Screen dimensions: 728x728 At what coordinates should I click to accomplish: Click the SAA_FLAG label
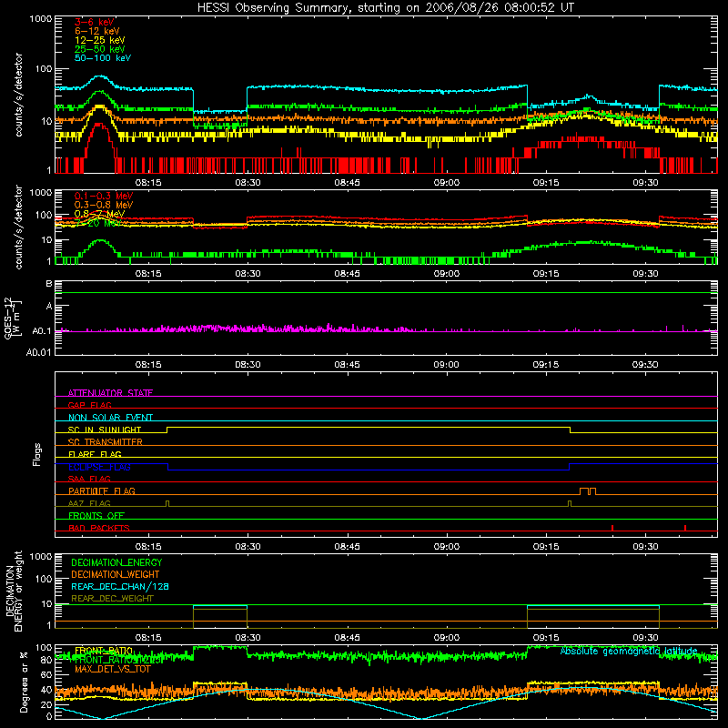pos(89,479)
